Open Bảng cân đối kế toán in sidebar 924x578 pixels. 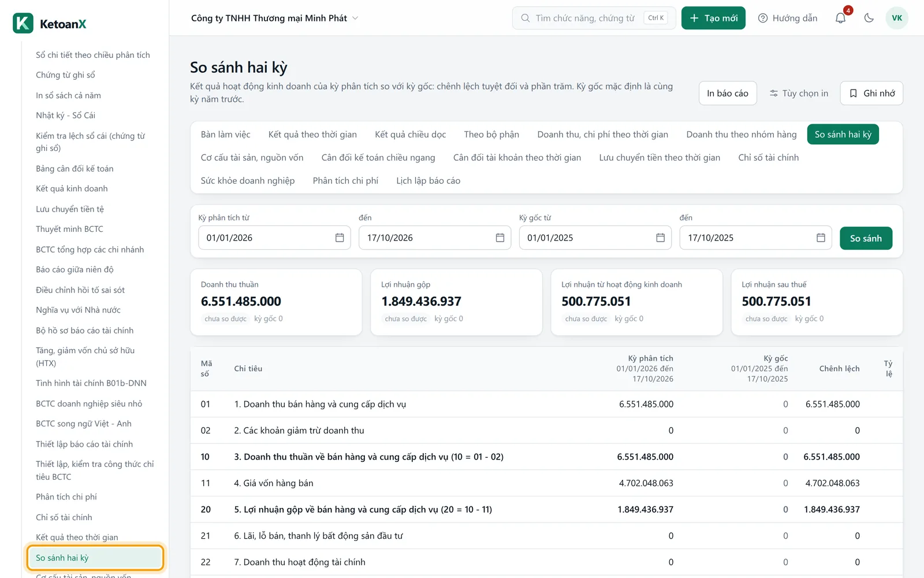[x=74, y=168]
